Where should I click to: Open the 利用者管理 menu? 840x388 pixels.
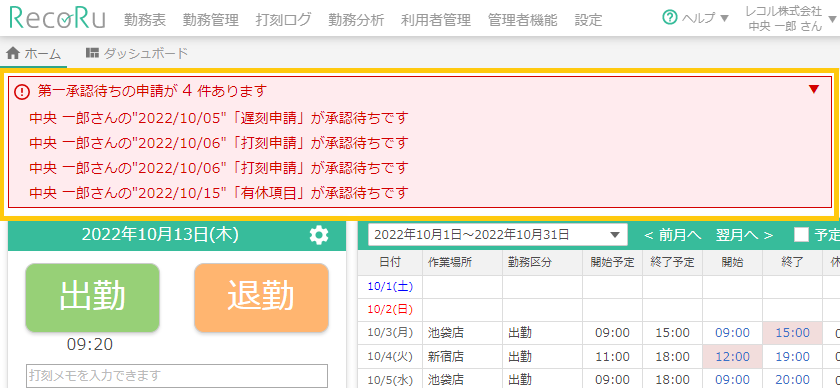pyautogui.click(x=436, y=20)
